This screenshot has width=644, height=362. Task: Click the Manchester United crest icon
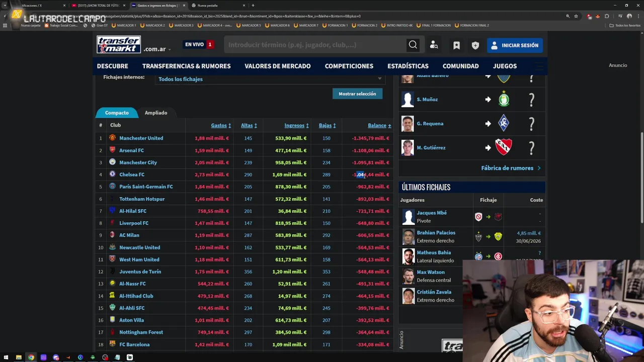(112, 138)
